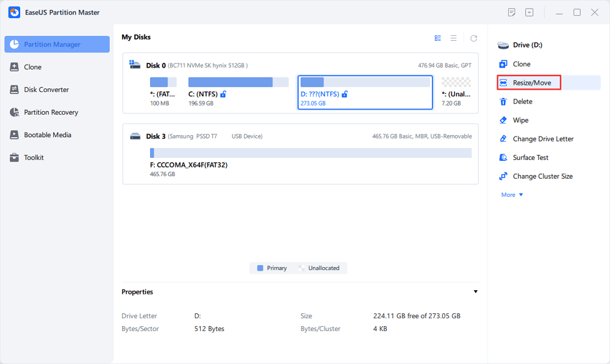Refresh the disk list
This screenshot has height=364, width=610.
tap(473, 38)
